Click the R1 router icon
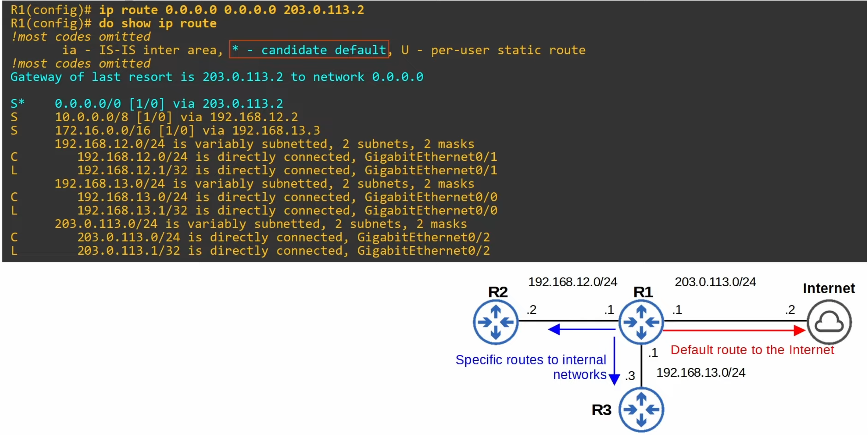 pos(641,322)
